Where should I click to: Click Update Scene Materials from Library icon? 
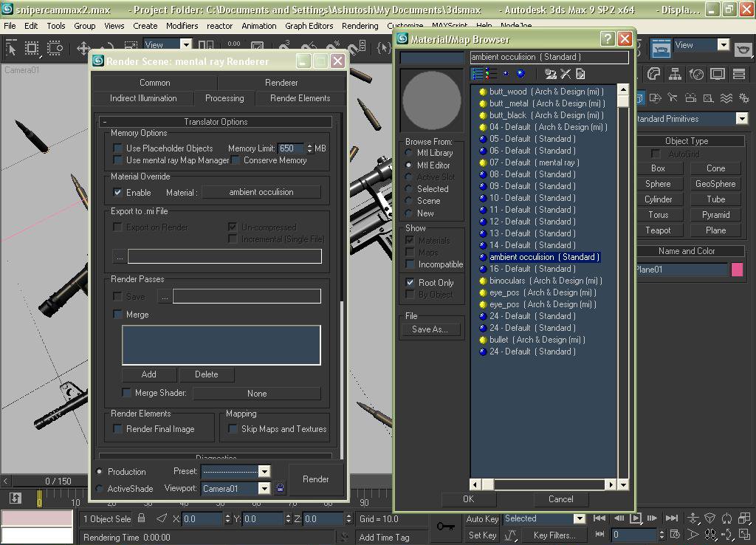tap(550, 74)
